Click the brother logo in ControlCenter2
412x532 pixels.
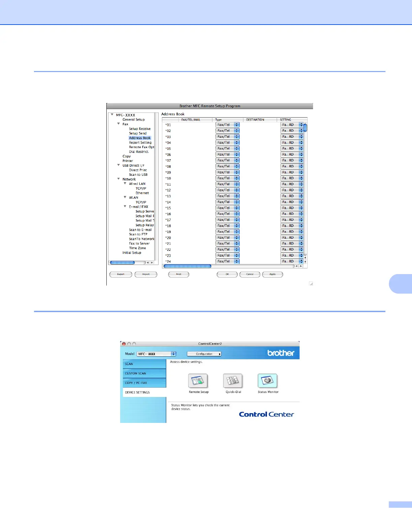click(281, 353)
